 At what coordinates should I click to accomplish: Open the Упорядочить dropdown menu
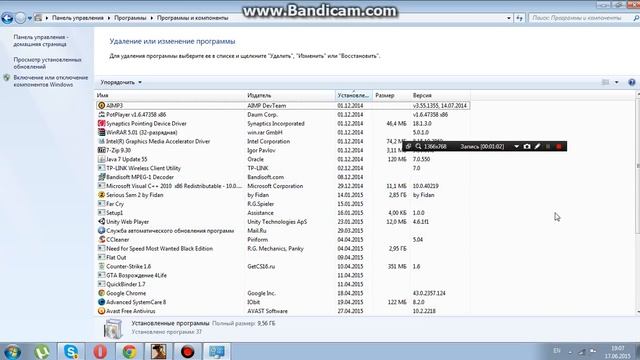[x=121, y=82]
